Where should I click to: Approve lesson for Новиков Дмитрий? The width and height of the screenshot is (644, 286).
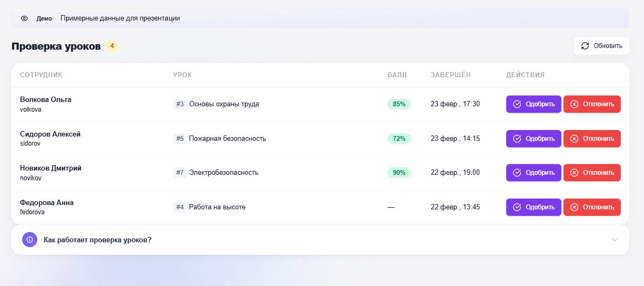(534, 173)
